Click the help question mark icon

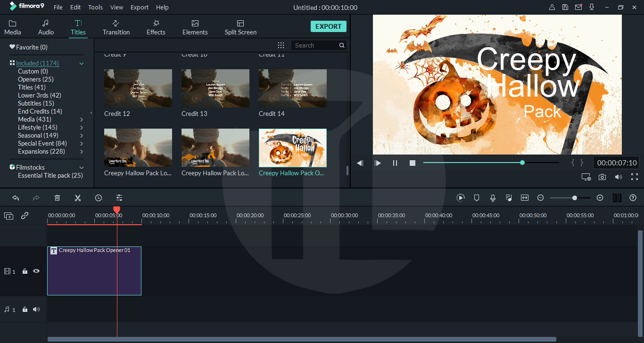click(633, 198)
